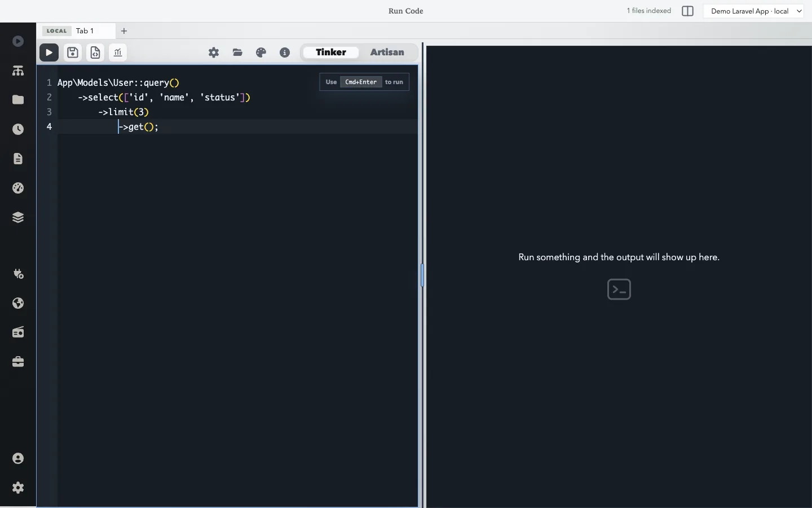
Task: Open the stacked layers sidebar icon
Action: (18, 217)
